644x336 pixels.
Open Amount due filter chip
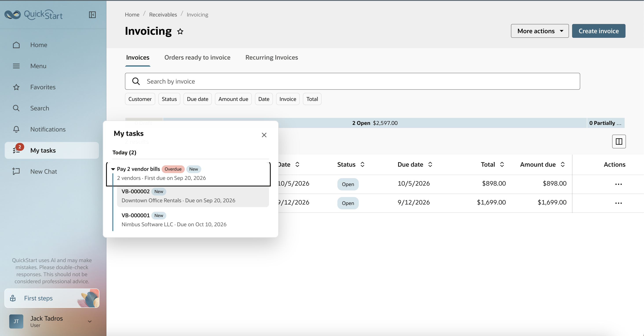pyautogui.click(x=233, y=99)
